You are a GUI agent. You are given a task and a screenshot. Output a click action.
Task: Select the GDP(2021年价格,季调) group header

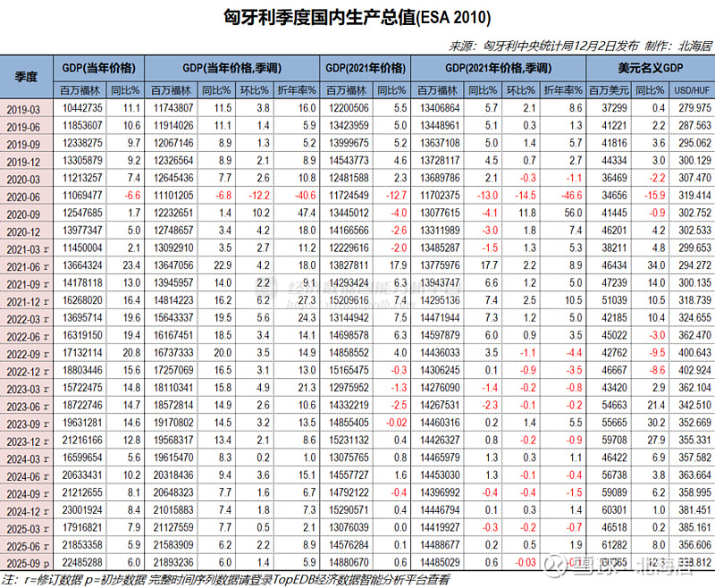499,69
